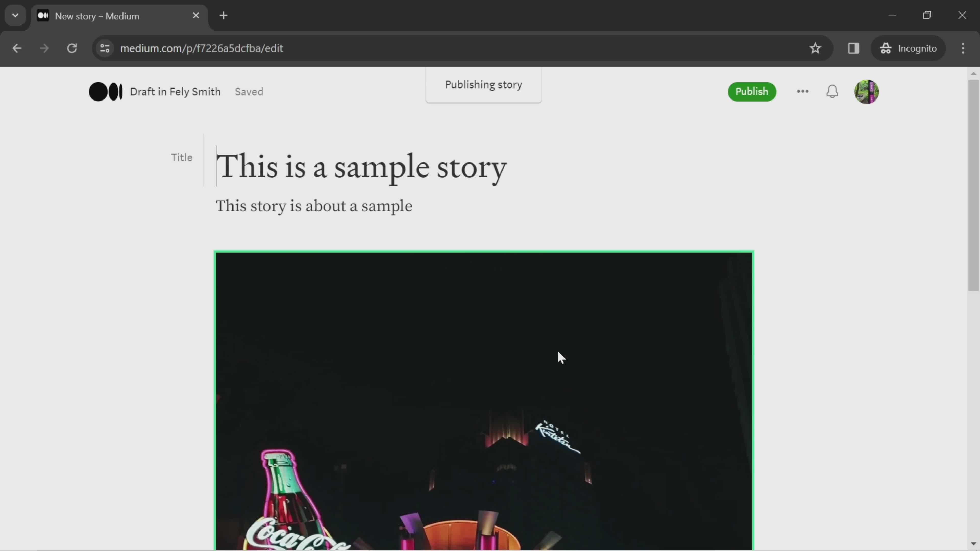980x551 pixels.
Task: Click the page refresh icon
Action: pos(72,48)
